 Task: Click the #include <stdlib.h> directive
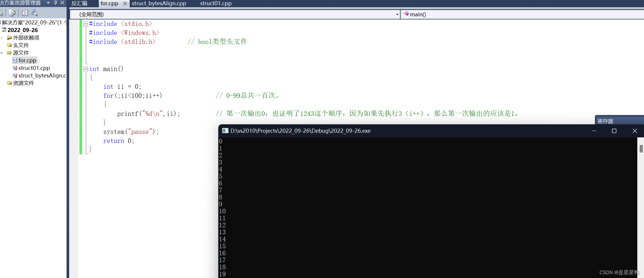122,42
